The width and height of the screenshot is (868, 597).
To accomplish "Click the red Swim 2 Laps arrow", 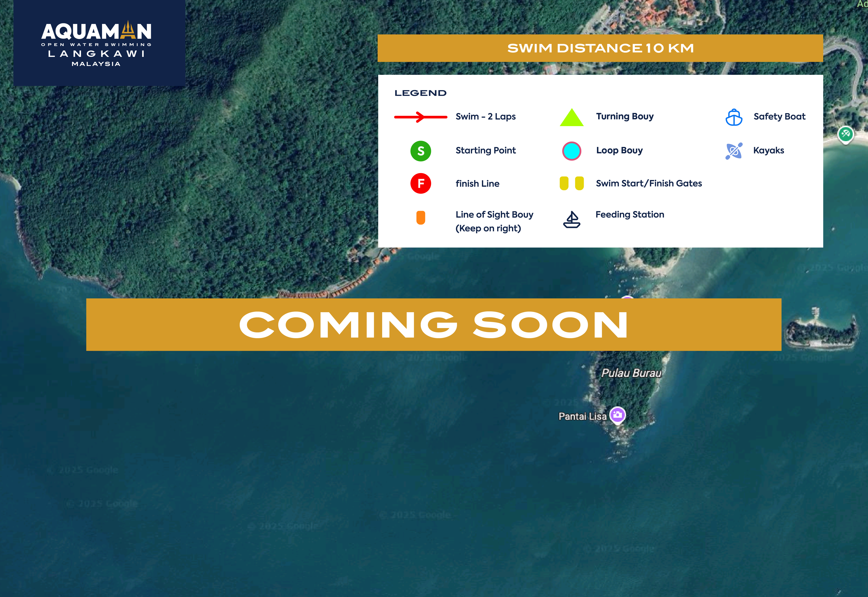I will pyautogui.click(x=420, y=117).
